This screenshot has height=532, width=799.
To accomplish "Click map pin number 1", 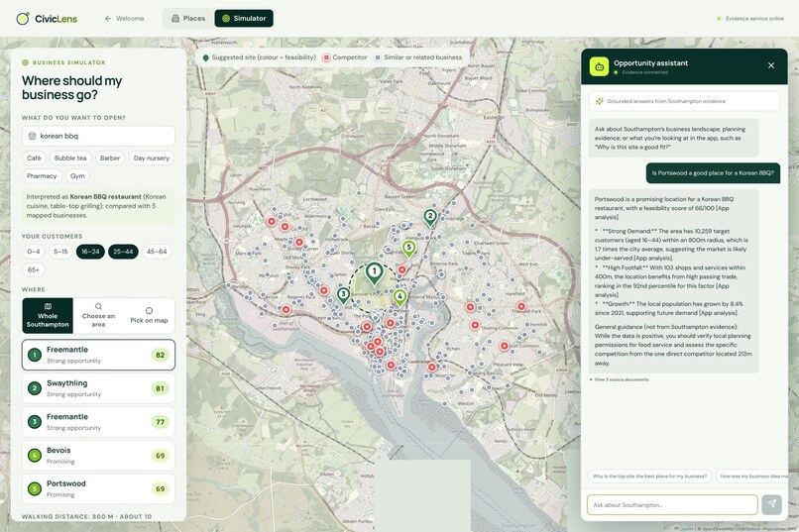I will (374, 272).
